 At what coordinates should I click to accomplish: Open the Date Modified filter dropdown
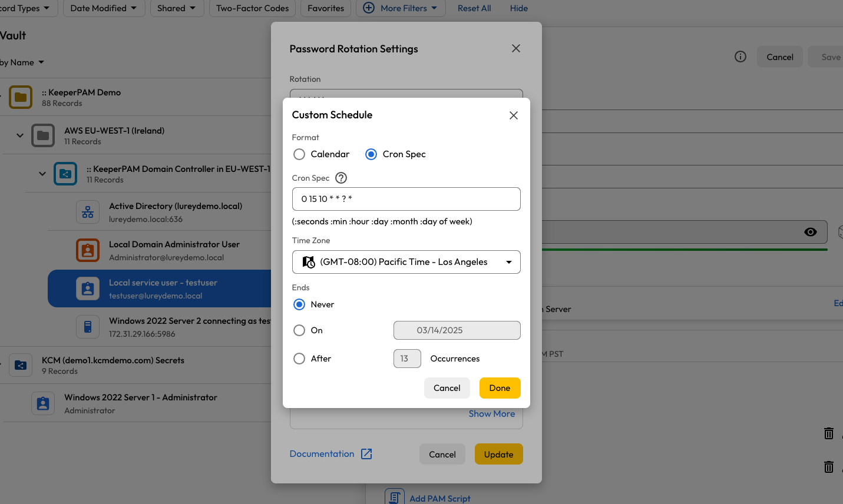104,8
